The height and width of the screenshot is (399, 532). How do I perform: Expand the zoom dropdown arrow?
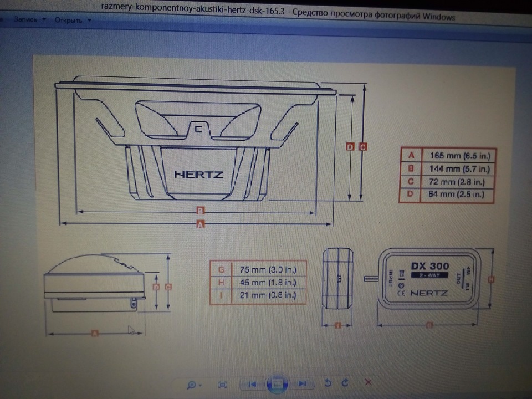(x=200, y=385)
